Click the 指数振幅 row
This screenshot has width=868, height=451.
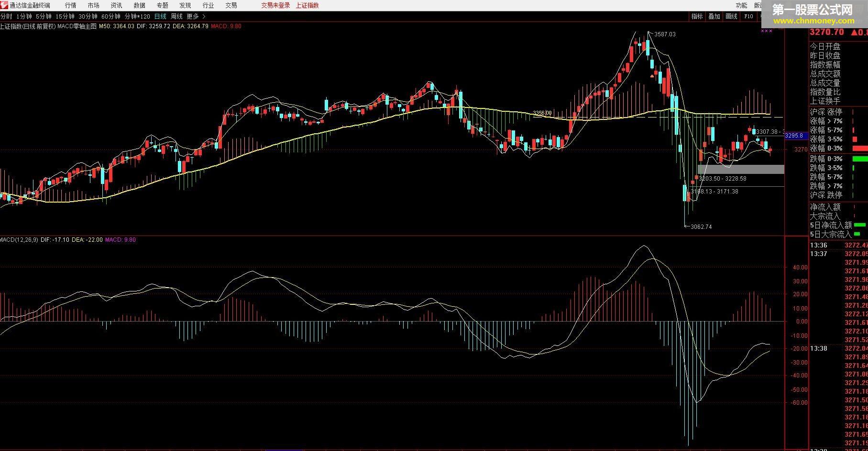[838, 64]
